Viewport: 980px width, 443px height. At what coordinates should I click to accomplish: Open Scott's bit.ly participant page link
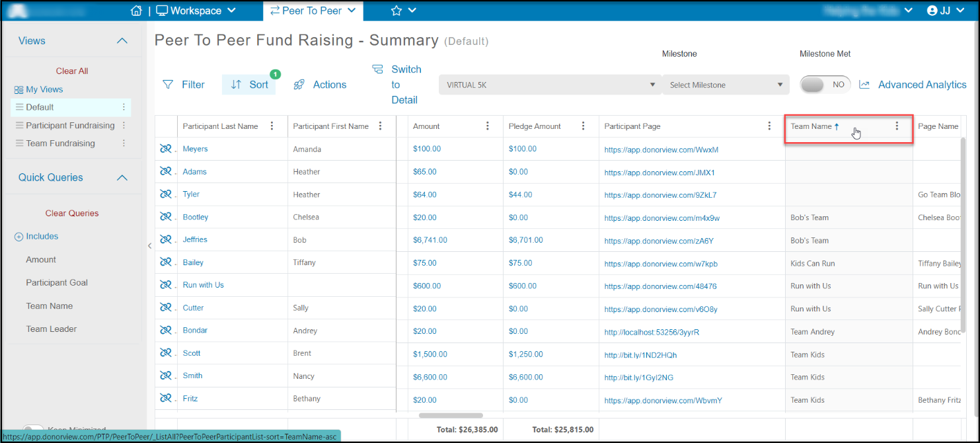pyautogui.click(x=640, y=355)
